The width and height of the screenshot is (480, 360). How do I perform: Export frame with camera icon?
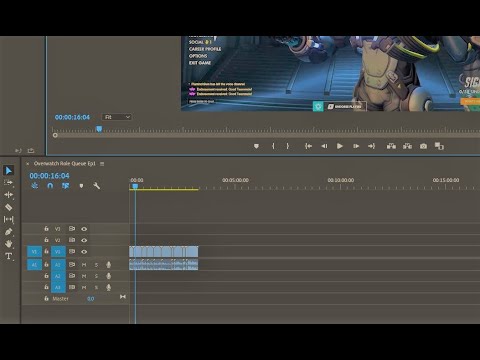tap(423, 146)
